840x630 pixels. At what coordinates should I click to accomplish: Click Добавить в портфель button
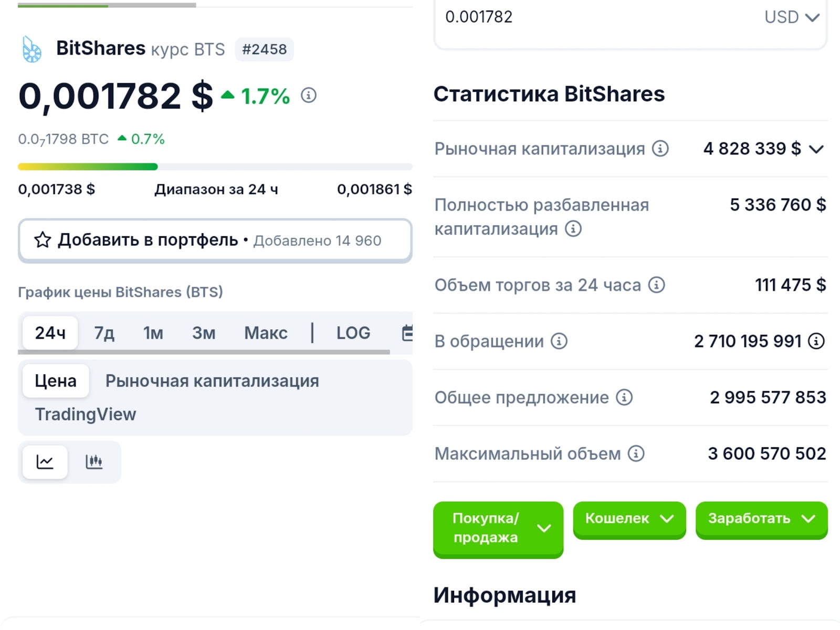(215, 240)
